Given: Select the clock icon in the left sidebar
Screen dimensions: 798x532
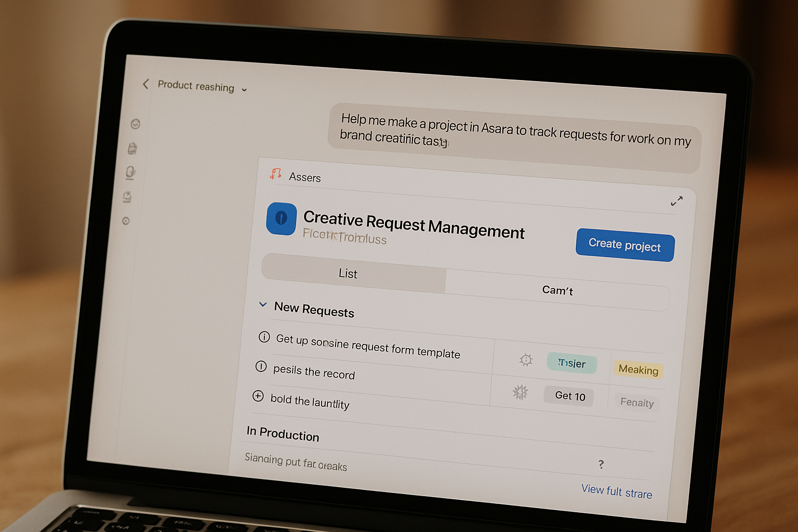Looking at the screenshot, I should pyautogui.click(x=135, y=125).
